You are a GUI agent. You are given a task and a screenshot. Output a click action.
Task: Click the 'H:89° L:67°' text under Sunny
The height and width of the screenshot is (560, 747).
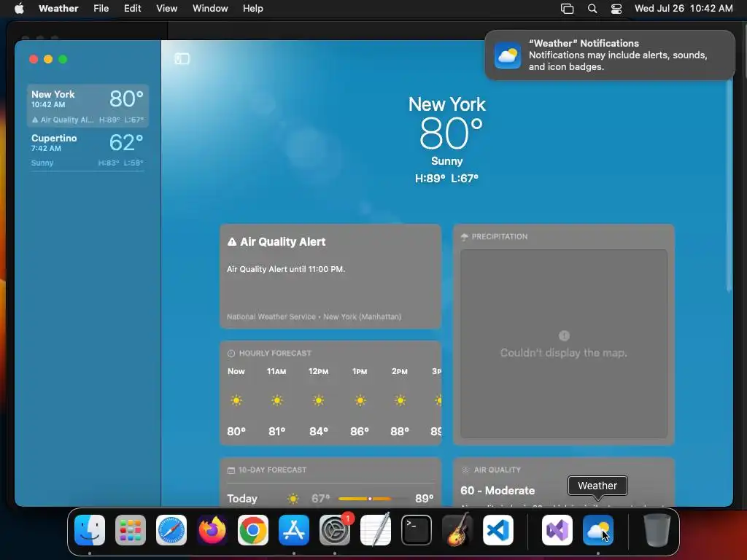point(447,179)
